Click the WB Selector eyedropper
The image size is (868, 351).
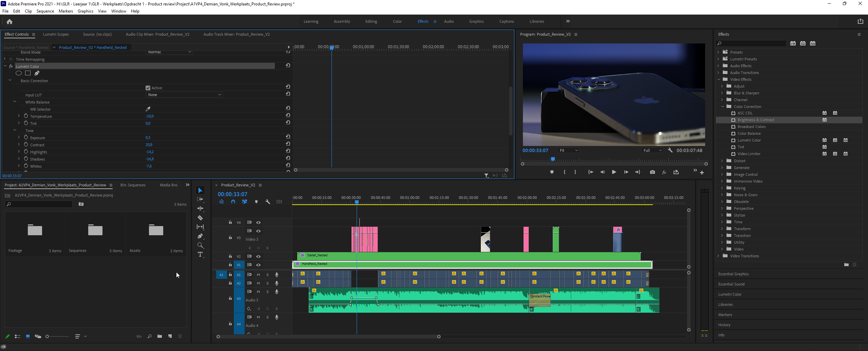click(x=148, y=109)
